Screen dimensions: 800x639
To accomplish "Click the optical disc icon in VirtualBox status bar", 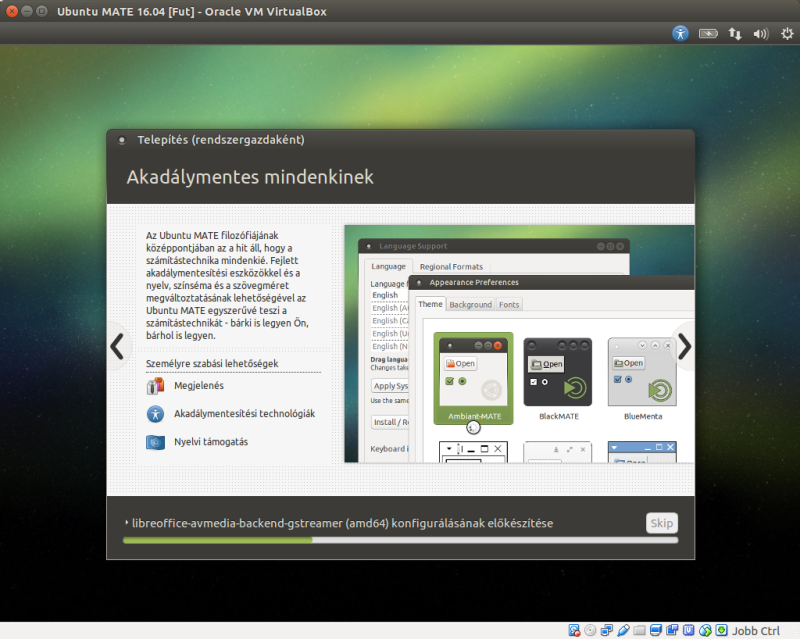I will (590, 630).
